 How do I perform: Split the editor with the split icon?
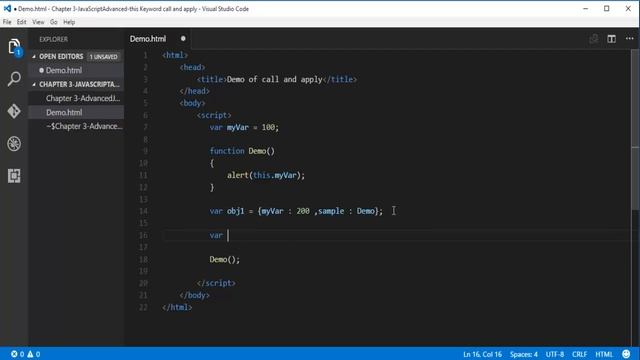(x=611, y=39)
